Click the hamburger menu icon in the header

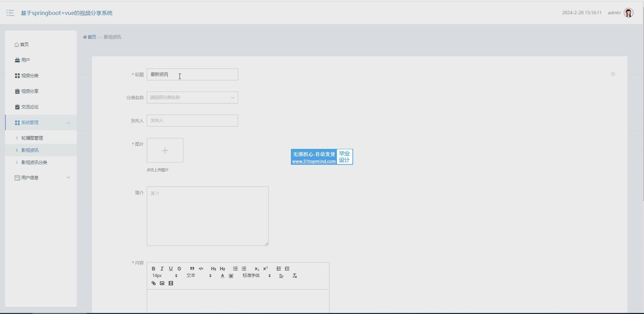10,13
